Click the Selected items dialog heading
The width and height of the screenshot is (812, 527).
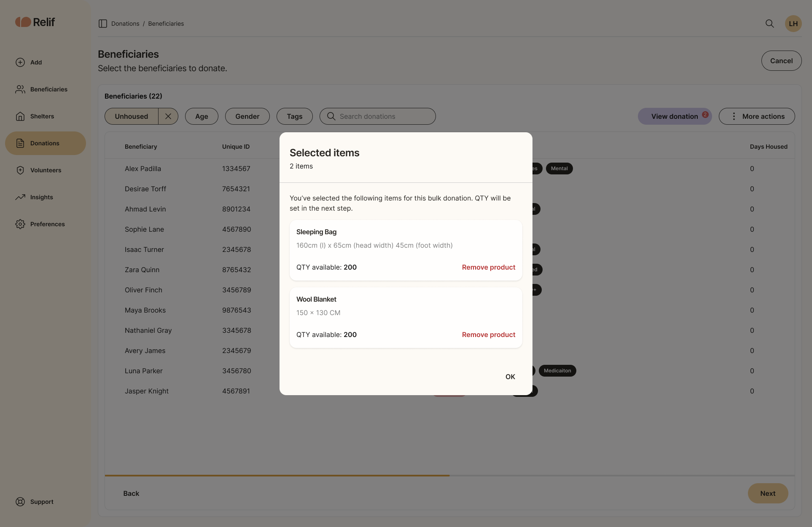pyautogui.click(x=324, y=153)
